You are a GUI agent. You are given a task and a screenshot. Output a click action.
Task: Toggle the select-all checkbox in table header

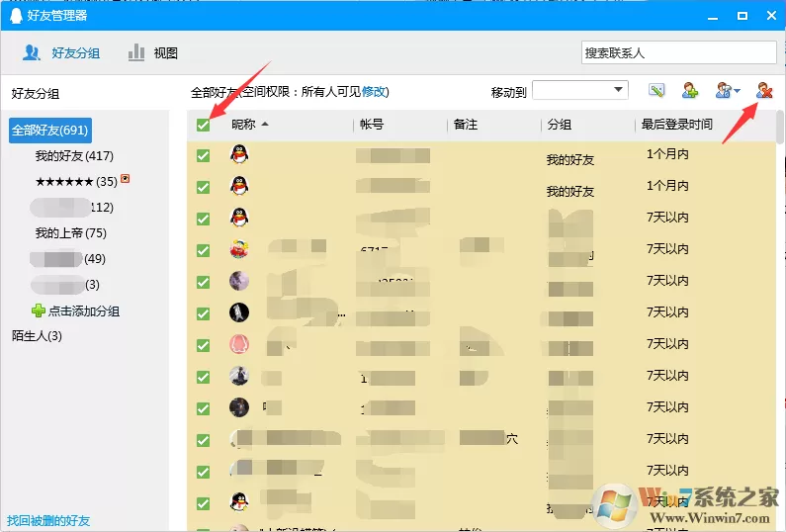[203, 125]
